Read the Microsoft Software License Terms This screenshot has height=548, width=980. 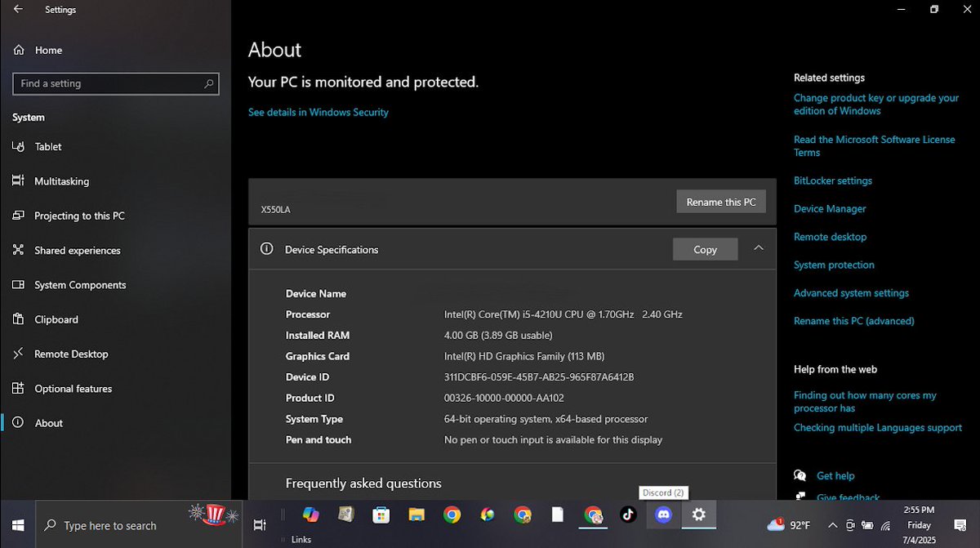pyautogui.click(x=874, y=145)
